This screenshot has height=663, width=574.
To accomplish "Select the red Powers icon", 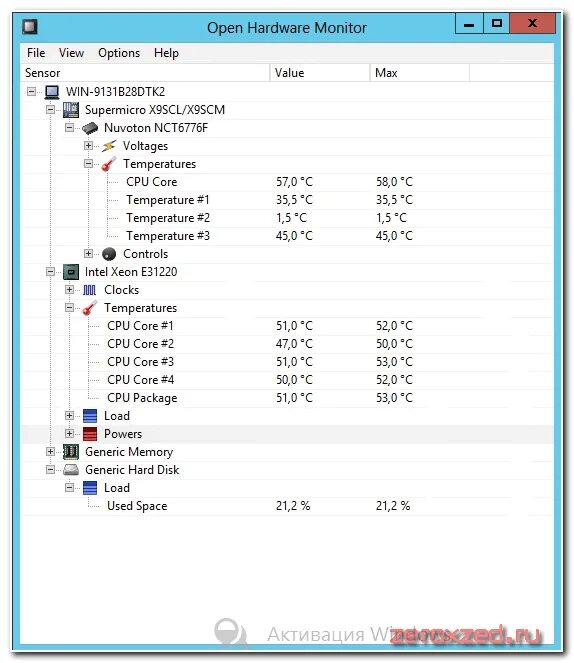I will (90, 434).
